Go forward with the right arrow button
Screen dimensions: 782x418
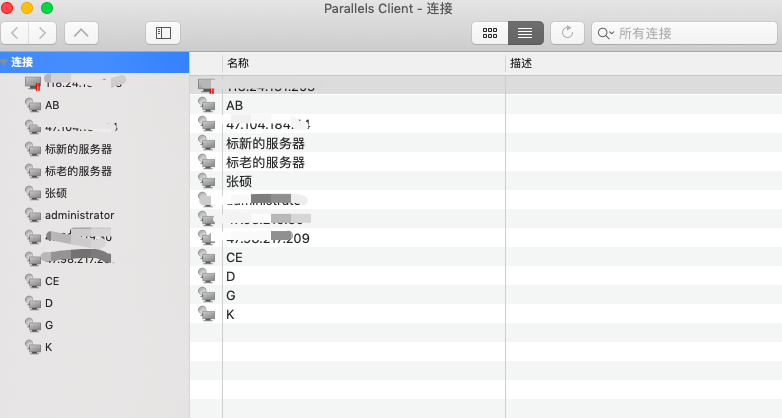(x=42, y=33)
